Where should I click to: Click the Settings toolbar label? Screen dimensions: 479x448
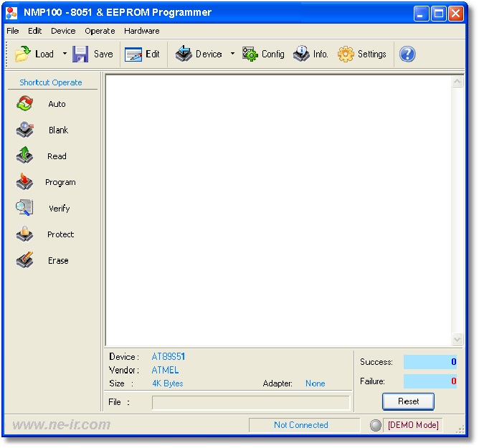(371, 54)
